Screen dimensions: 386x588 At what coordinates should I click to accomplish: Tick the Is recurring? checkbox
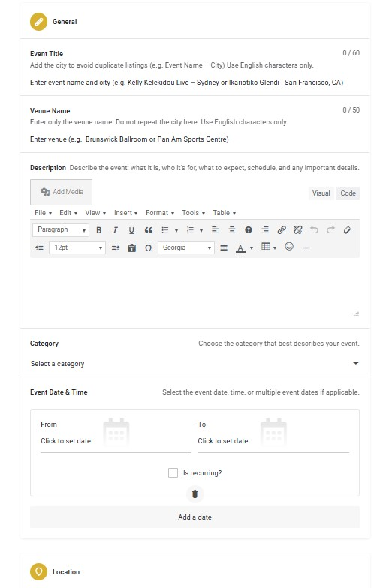pos(173,472)
